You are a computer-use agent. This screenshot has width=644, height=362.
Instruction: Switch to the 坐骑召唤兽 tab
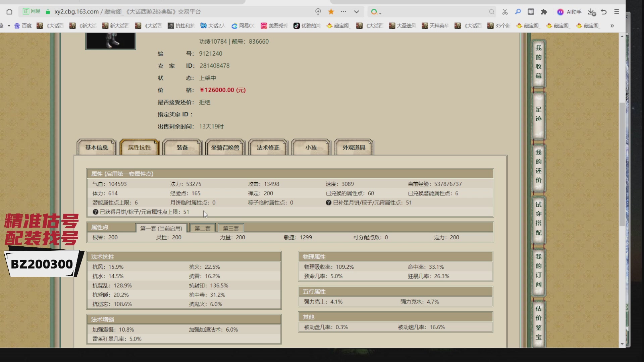[225, 147]
